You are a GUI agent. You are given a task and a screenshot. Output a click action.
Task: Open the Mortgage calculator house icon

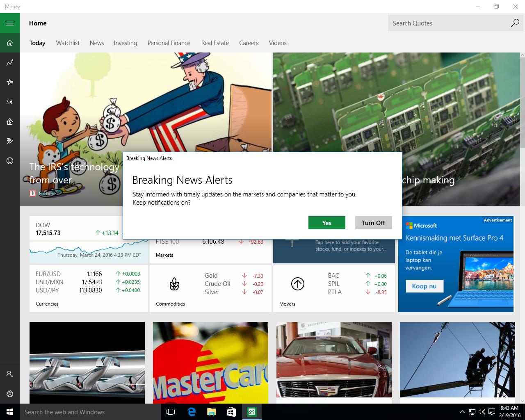(x=10, y=121)
